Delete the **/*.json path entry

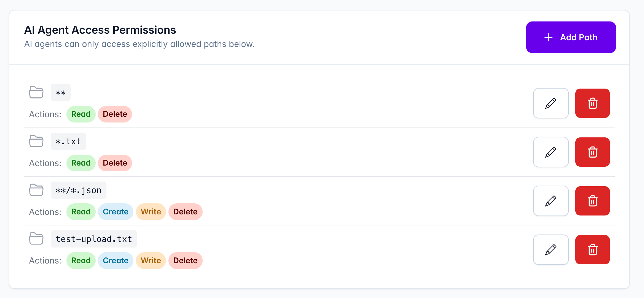coord(592,201)
